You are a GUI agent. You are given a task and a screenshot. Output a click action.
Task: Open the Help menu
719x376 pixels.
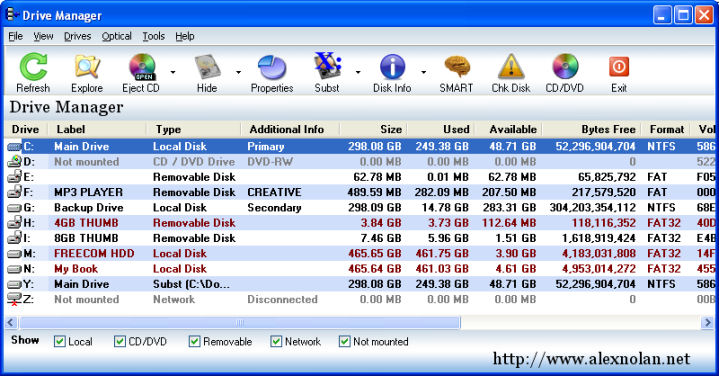[x=185, y=36]
